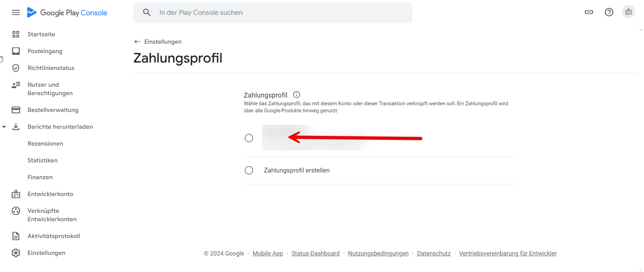644x272 pixels.
Task: Click the Richtlinienstatus shield icon
Action: (x=16, y=68)
